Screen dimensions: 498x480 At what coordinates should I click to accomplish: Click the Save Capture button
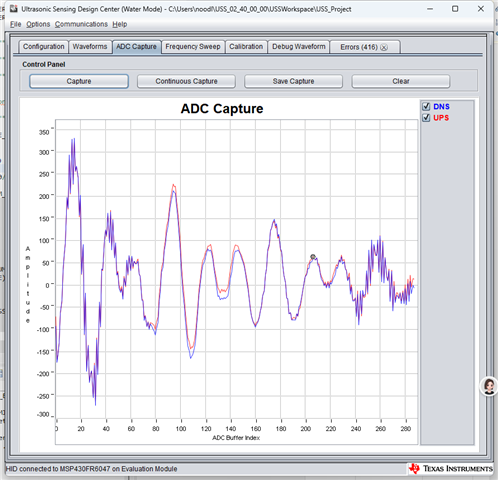tap(293, 81)
